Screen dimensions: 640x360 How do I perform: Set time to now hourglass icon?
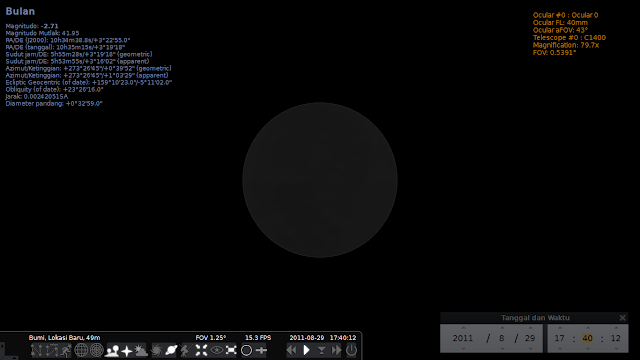pos(322,350)
